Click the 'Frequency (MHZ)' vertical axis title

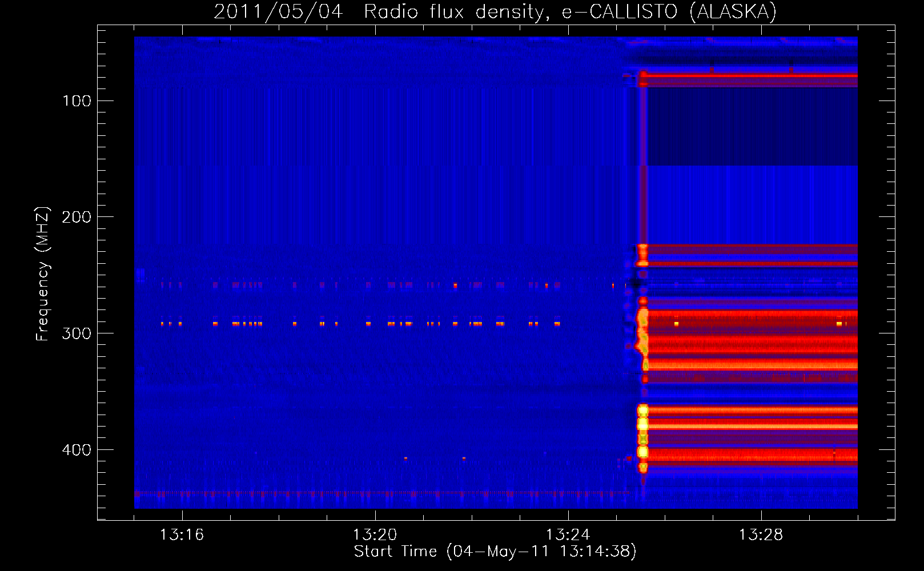click(x=43, y=274)
